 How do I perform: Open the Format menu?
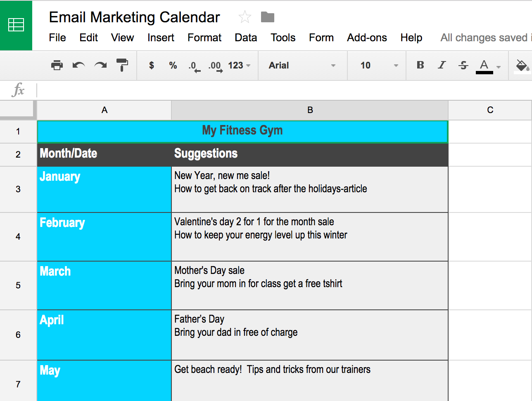point(204,38)
